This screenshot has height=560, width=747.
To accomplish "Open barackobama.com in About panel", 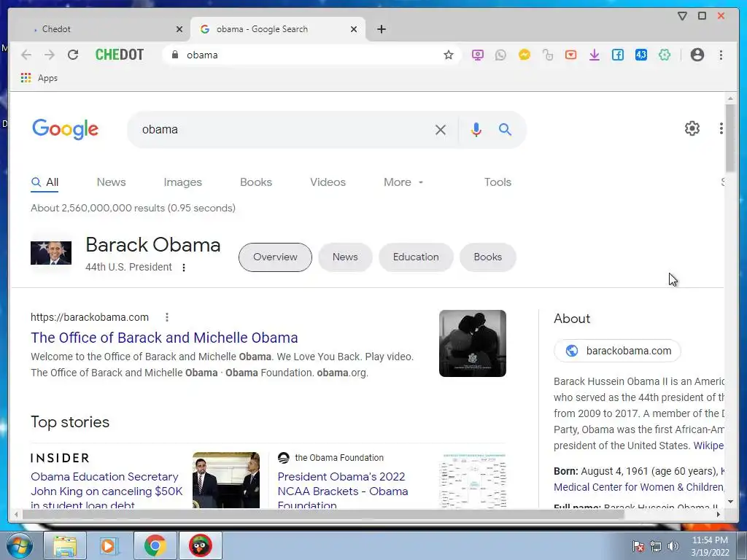I will (x=617, y=351).
